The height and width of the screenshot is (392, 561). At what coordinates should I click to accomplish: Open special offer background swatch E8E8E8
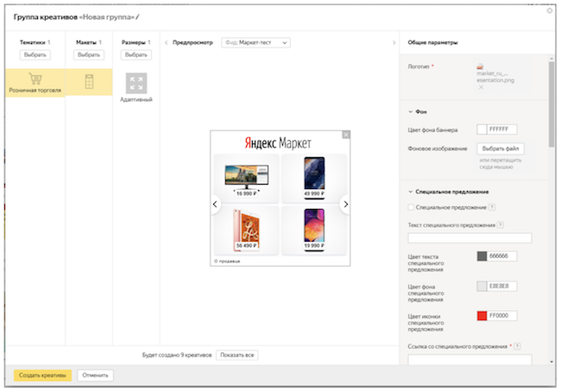[482, 286]
